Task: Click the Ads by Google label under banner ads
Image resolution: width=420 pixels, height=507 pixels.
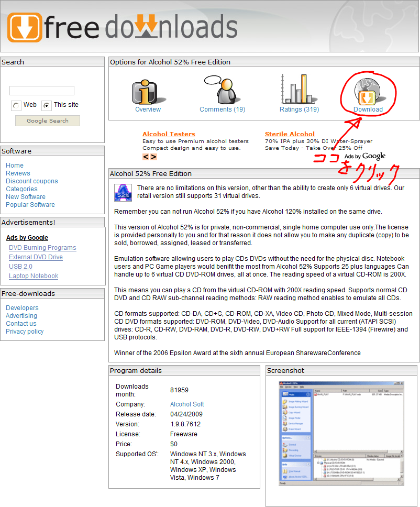Action: [x=365, y=157]
